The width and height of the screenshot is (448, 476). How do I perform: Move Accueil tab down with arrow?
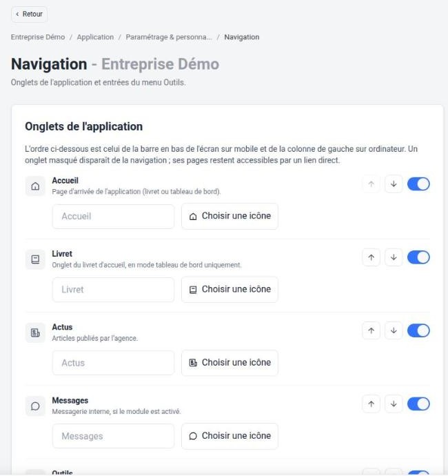pos(394,184)
